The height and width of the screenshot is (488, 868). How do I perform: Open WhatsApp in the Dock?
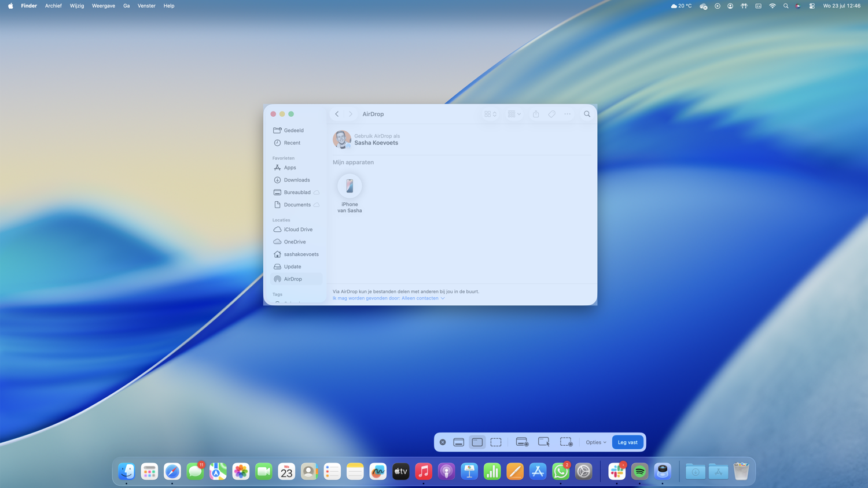tap(561, 471)
